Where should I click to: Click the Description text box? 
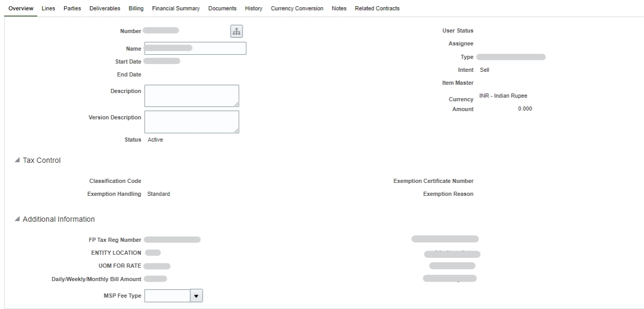[x=191, y=96]
